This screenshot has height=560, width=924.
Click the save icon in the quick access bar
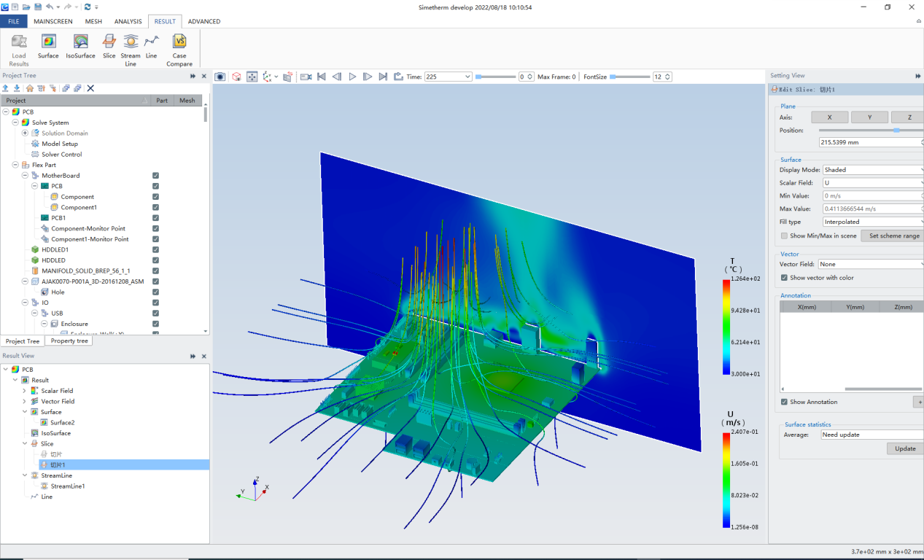click(x=37, y=7)
